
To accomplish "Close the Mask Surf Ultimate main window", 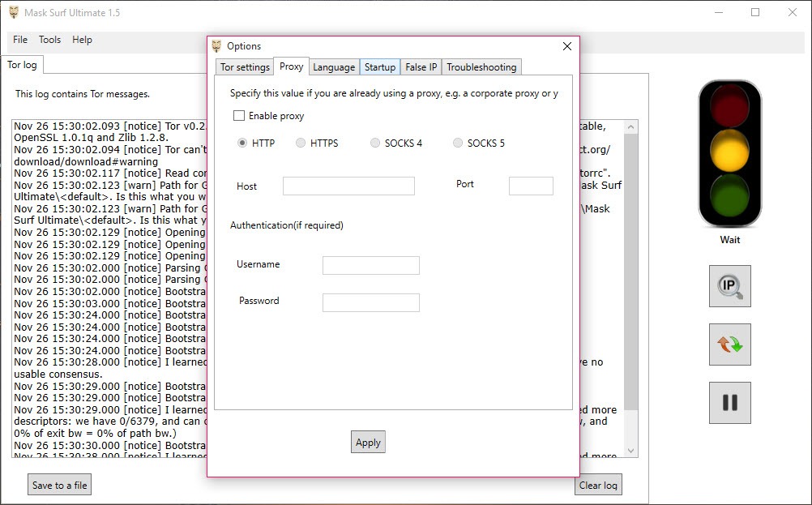I will point(793,12).
